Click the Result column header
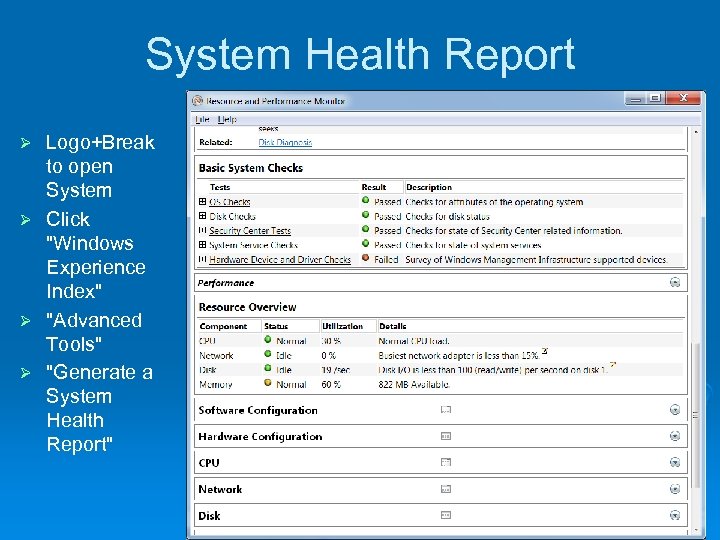The height and width of the screenshot is (540, 720). (374, 187)
